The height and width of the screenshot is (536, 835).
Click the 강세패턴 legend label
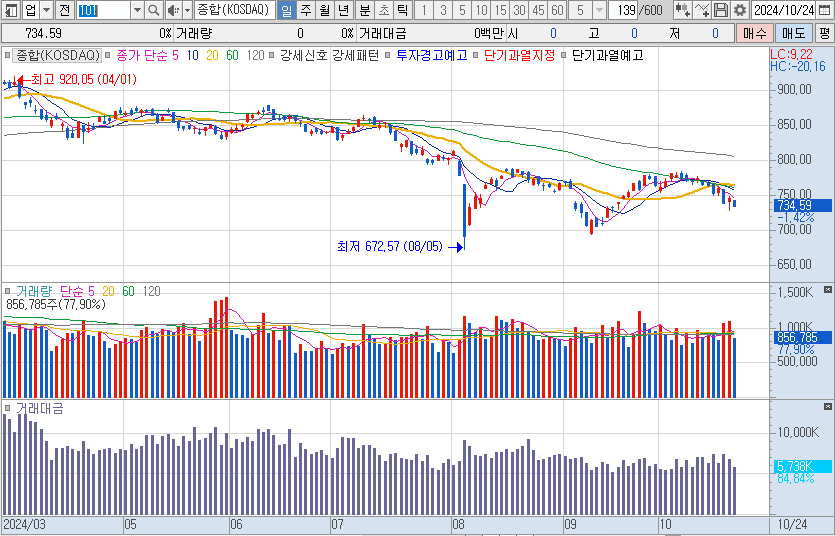pyautogui.click(x=356, y=55)
